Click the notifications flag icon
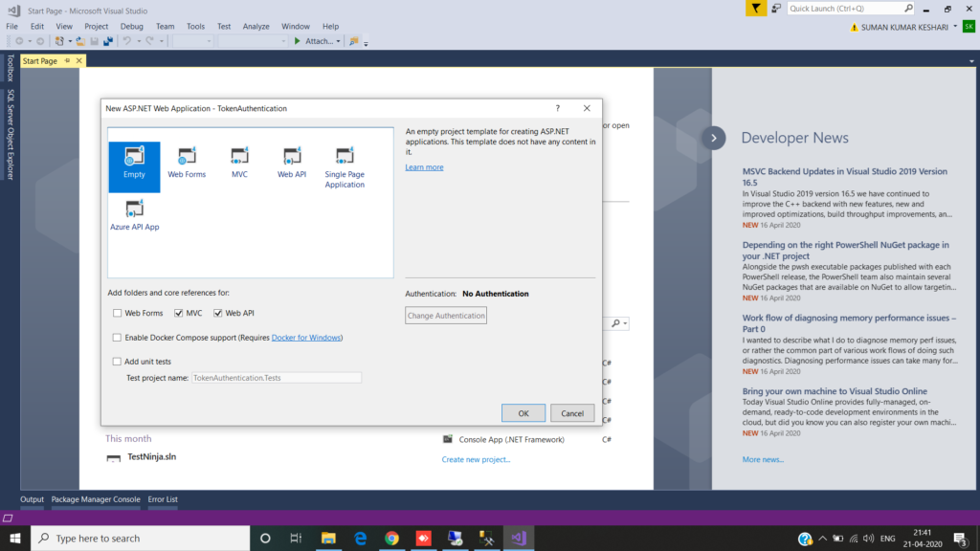 pos(756,8)
